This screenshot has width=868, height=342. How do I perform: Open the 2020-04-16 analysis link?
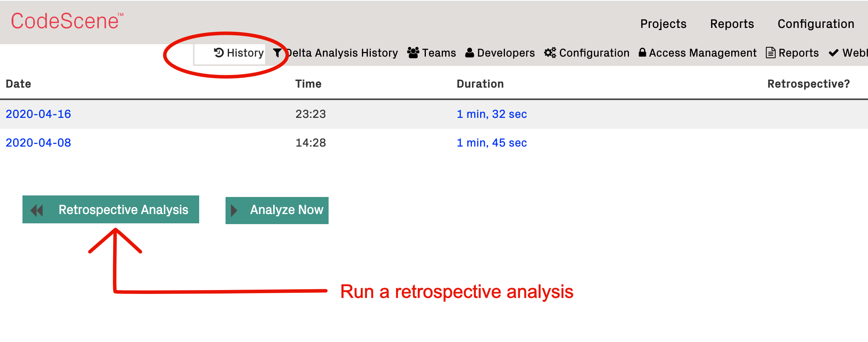38,114
